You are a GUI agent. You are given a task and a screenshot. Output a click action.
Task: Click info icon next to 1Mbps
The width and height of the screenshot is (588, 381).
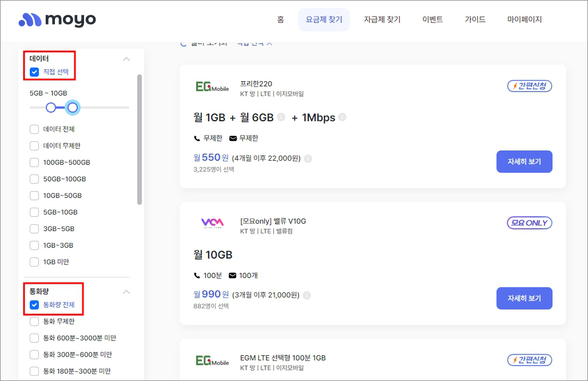tap(343, 117)
